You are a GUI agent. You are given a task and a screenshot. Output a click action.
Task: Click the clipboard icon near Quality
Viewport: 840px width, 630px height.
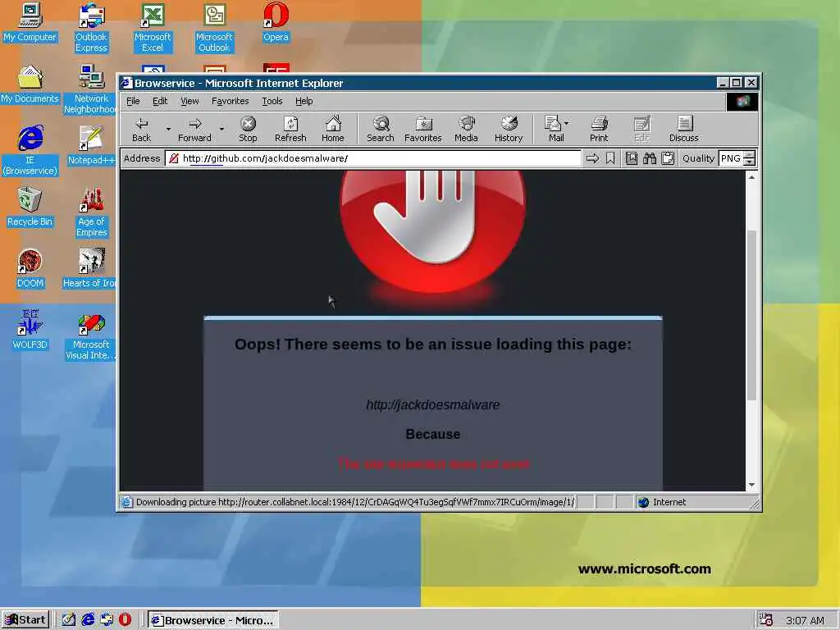[668, 158]
